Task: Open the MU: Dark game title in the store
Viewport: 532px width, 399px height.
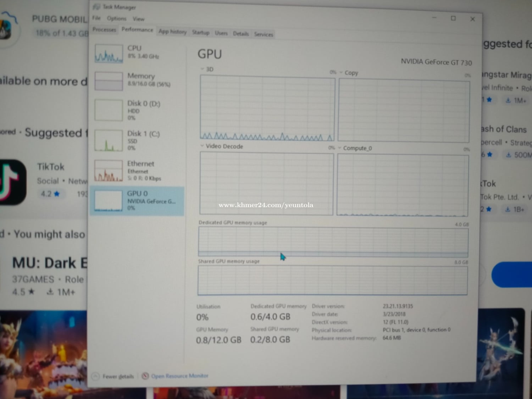Action: pyautogui.click(x=50, y=263)
